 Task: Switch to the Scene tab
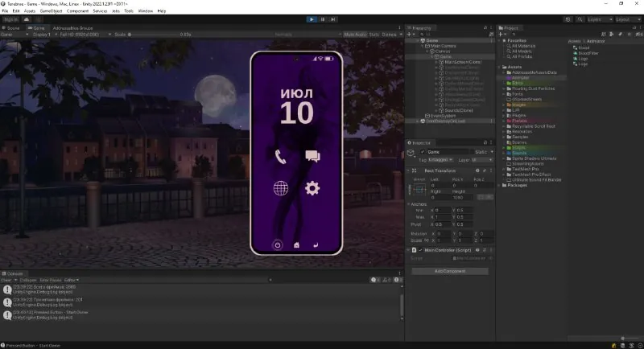(11, 28)
